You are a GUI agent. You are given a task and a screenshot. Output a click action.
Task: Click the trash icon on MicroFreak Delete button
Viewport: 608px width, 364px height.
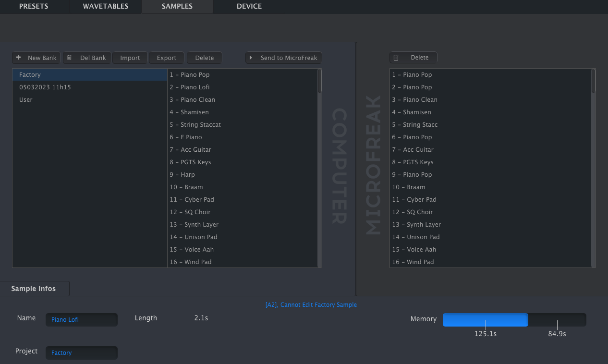pos(396,58)
